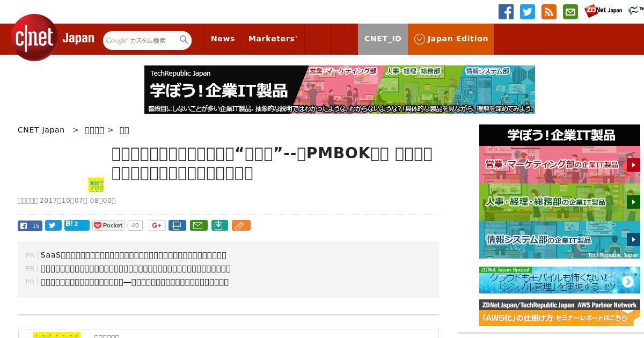The height and width of the screenshot is (338, 644).
Task: Share article via Facebook button showing 15
Action: point(30,226)
